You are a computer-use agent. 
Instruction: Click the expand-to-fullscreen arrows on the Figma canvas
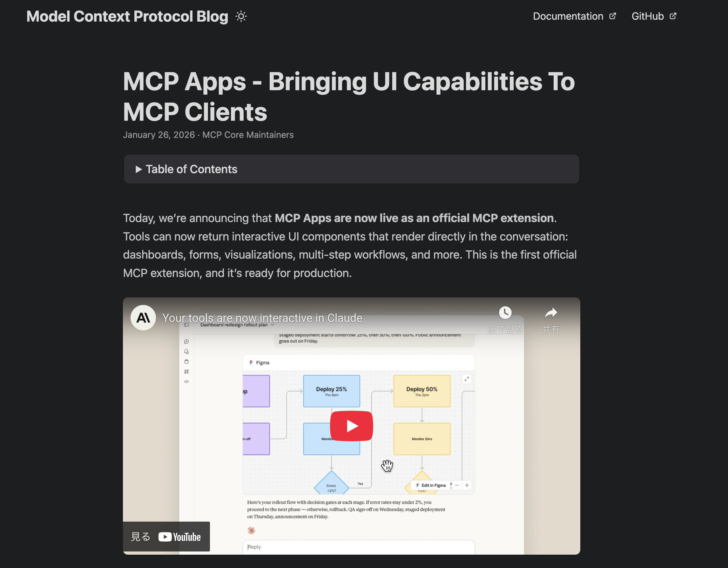467,379
